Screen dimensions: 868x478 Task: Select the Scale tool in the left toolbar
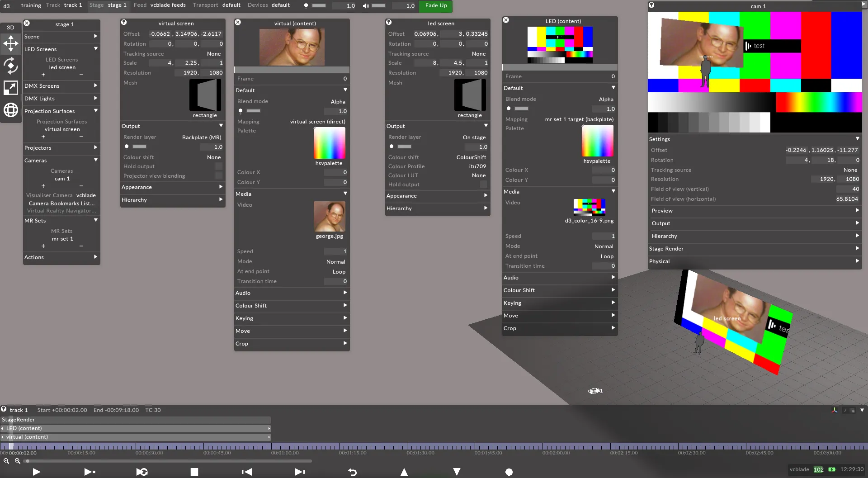[x=10, y=88]
